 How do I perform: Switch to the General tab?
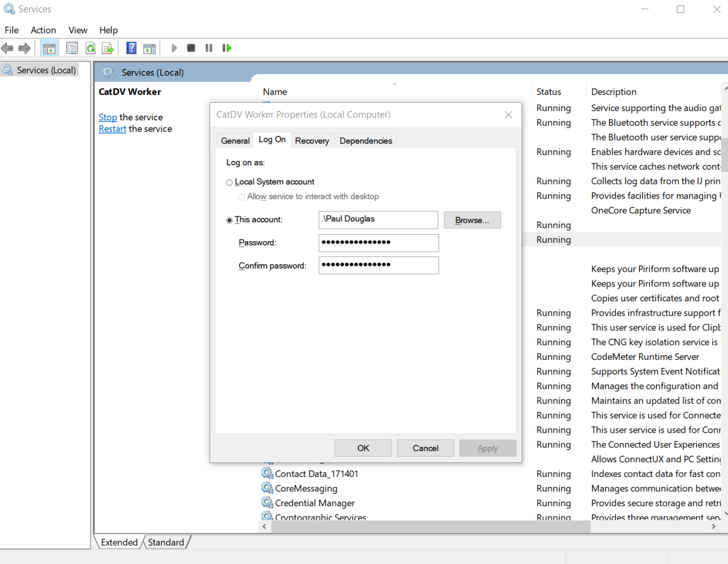coord(235,141)
